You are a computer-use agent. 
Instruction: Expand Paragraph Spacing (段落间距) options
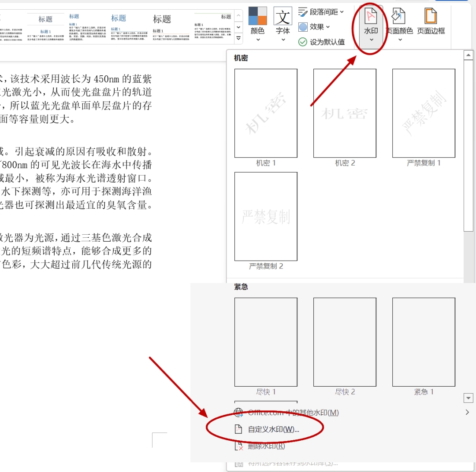pos(321,12)
